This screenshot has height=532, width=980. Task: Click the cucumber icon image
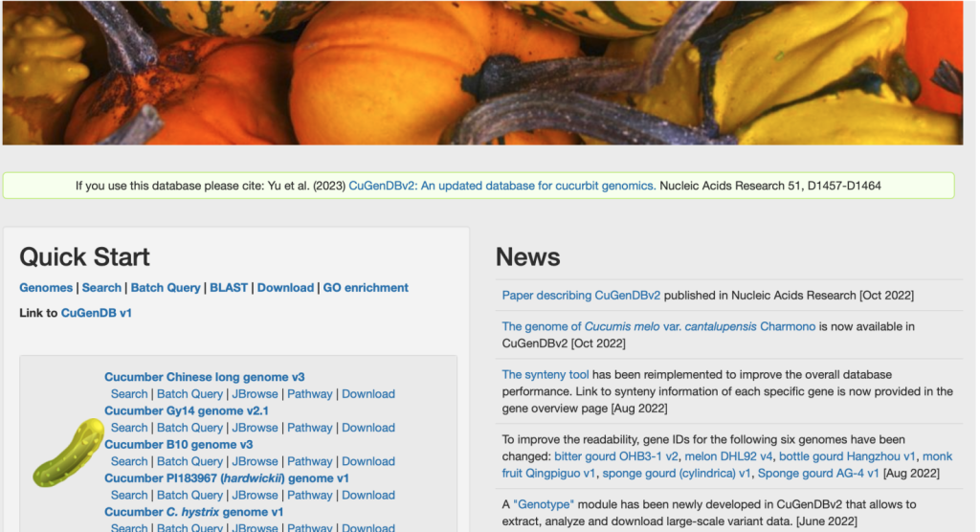pos(68,453)
